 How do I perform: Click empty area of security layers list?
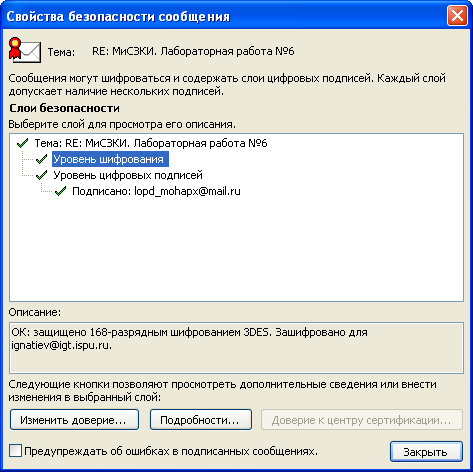[236, 250]
